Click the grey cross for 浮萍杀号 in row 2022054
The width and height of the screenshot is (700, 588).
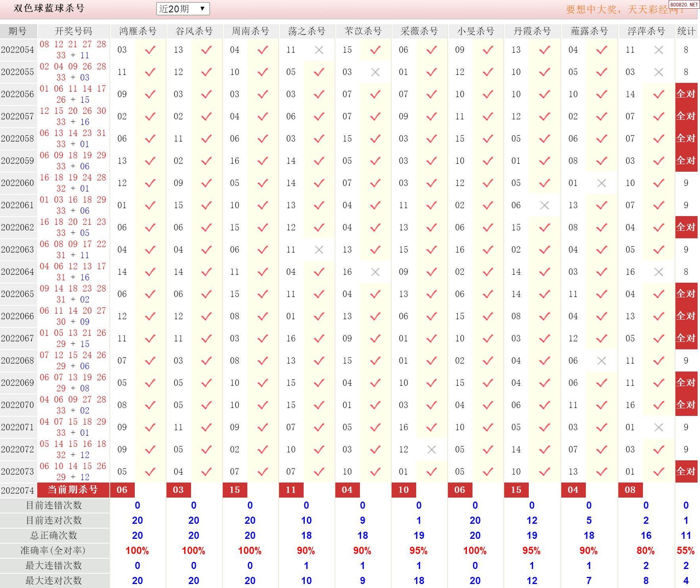click(x=659, y=50)
